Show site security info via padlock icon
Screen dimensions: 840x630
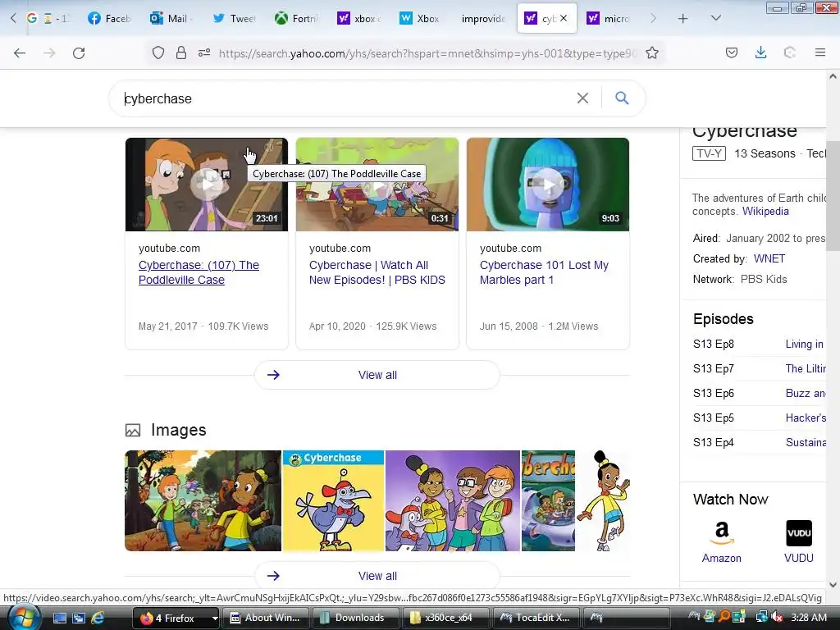pos(181,53)
